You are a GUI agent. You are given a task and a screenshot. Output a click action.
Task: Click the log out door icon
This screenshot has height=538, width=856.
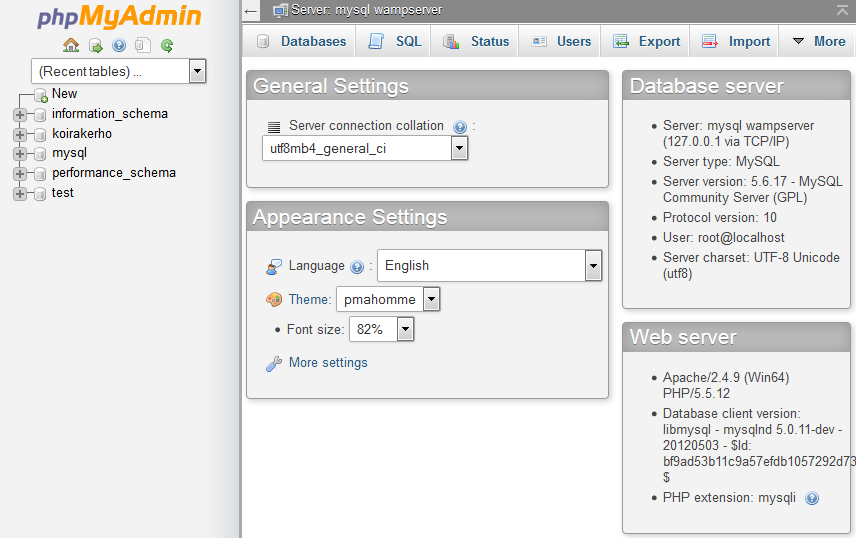[96, 46]
